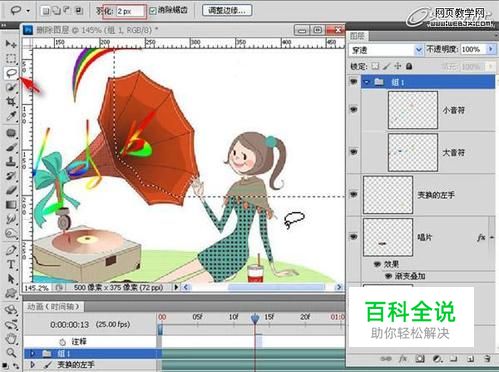Image resolution: width=499 pixels, height=372 pixels.
Task: Click the 调整边缘... Refine Edge button
Action: click(x=227, y=11)
